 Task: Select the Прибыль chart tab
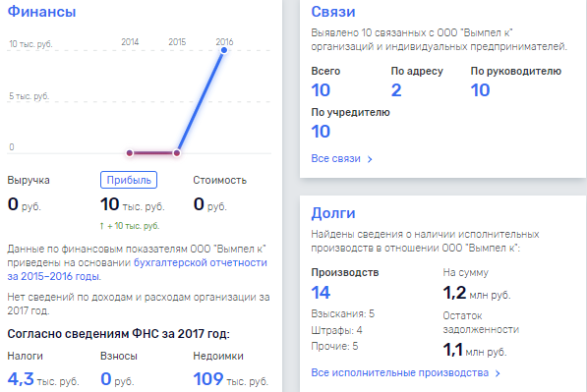click(129, 180)
